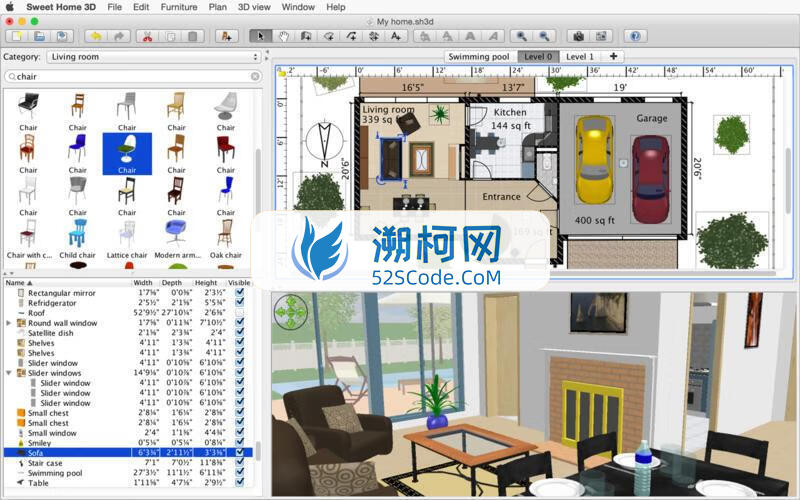Image resolution: width=800 pixels, height=500 pixels.
Task: Select the Child chair thumbnail in catalog
Action: pyautogui.click(x=78, y=239)
